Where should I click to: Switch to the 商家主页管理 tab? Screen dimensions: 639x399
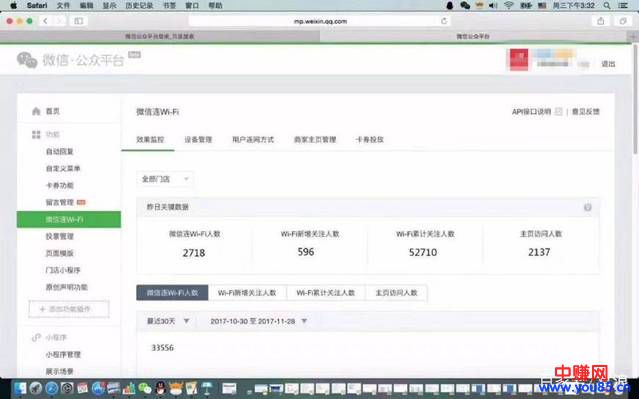315,139
